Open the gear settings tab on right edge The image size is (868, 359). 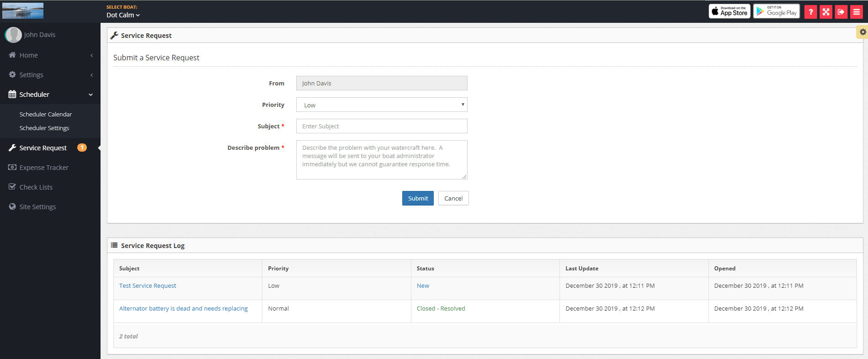863,32
